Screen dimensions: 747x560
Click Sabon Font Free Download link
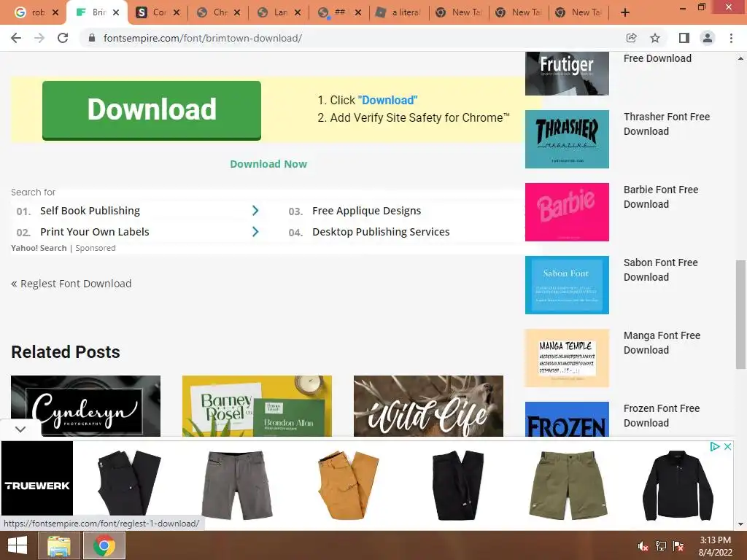coord(660,270)
